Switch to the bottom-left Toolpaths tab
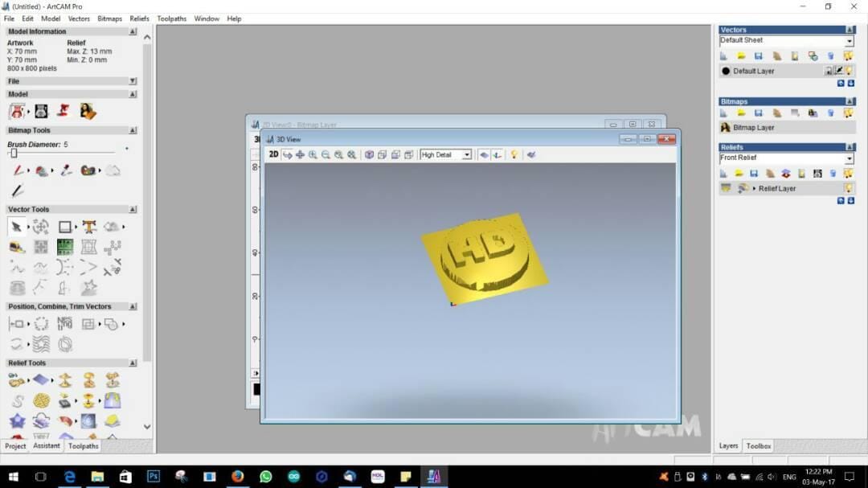 click(x=84, y=446)
